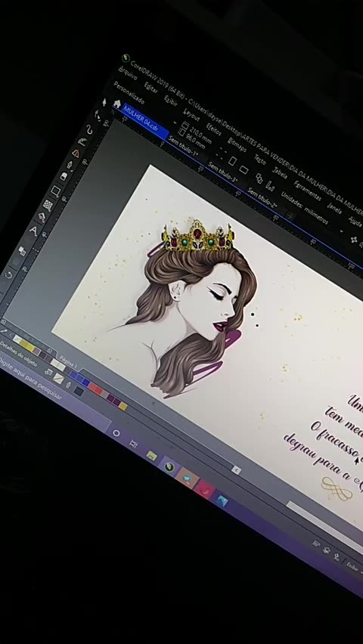Set page orientation to portrait
The height and width of the screenshot is (644, 363).
[233, 161]
